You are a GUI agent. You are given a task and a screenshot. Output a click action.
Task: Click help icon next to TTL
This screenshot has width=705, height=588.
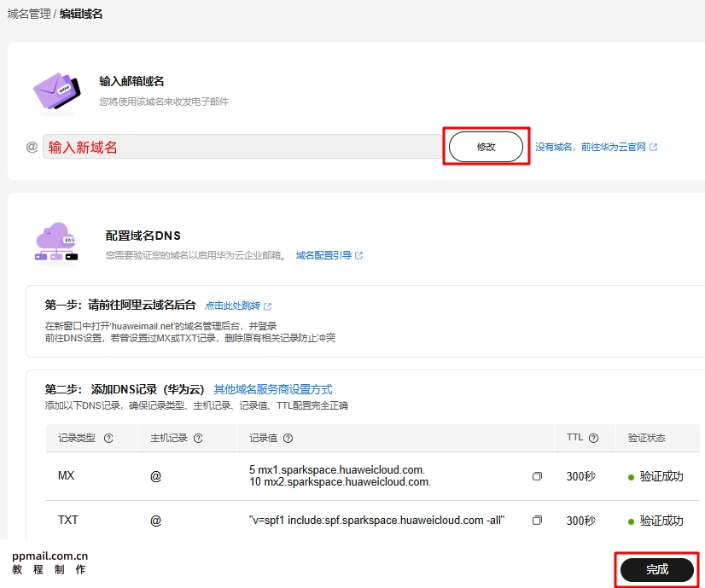pyautogui.click(x=593, y=439)
